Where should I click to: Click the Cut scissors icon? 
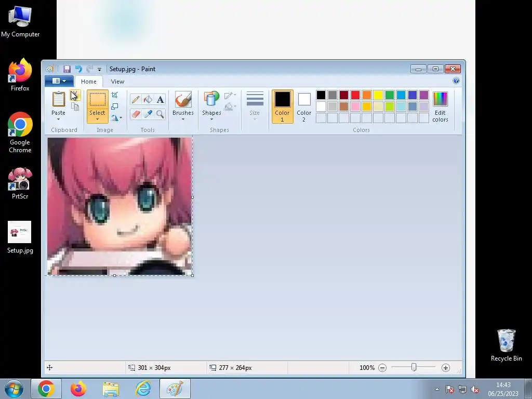pyautogui.click(x=75, y=96)
